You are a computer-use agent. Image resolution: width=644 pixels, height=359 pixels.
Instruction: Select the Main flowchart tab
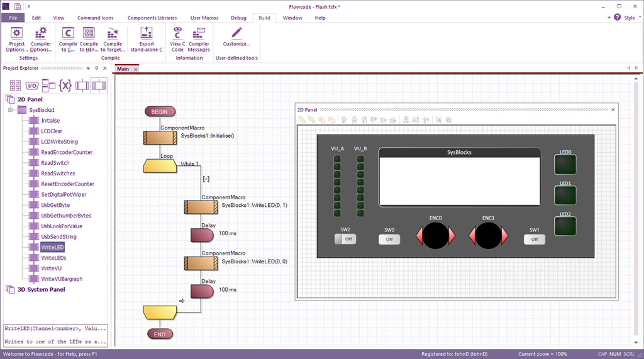123,69
